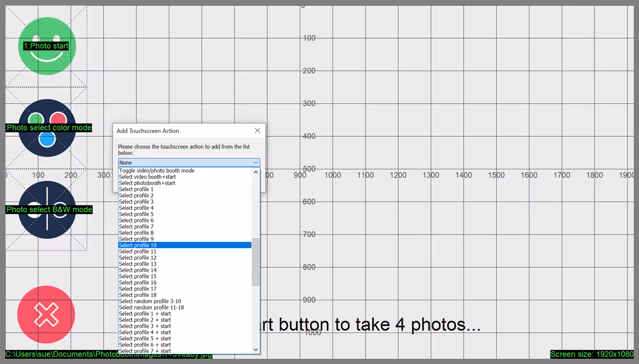Click the red X cancel icon
This screenshot has width=639, height=364.
46,314
